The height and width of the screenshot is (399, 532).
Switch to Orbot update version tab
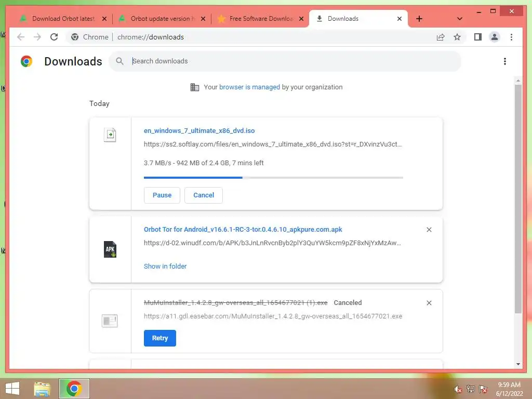tap(163, 19)
